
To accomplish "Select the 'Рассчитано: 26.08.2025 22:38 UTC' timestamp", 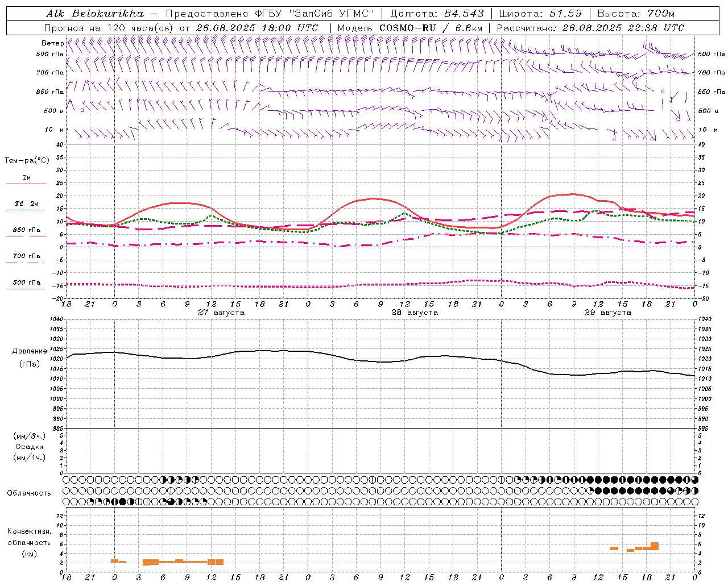I will [x=590, y=28].
